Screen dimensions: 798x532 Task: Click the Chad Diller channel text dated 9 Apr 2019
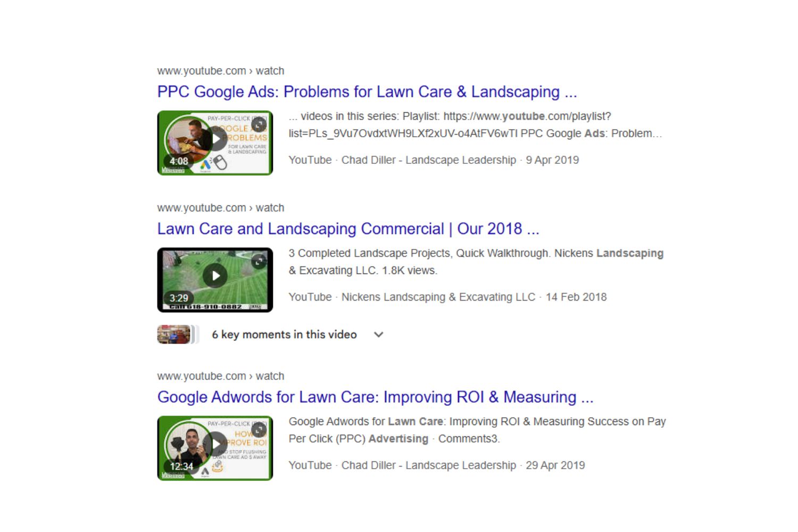pos(429,160)
